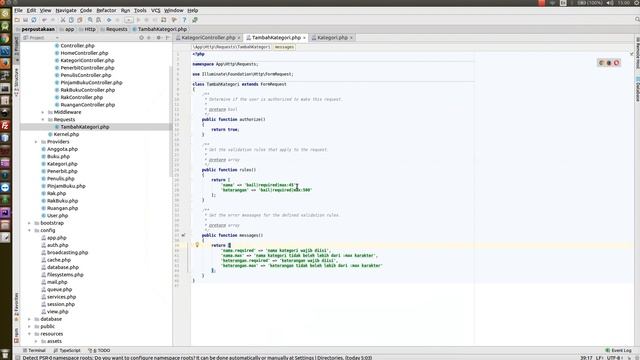Click the tool windows icon in status bar corner
Screen dimensions: 640x360
(x=18, y=358)
